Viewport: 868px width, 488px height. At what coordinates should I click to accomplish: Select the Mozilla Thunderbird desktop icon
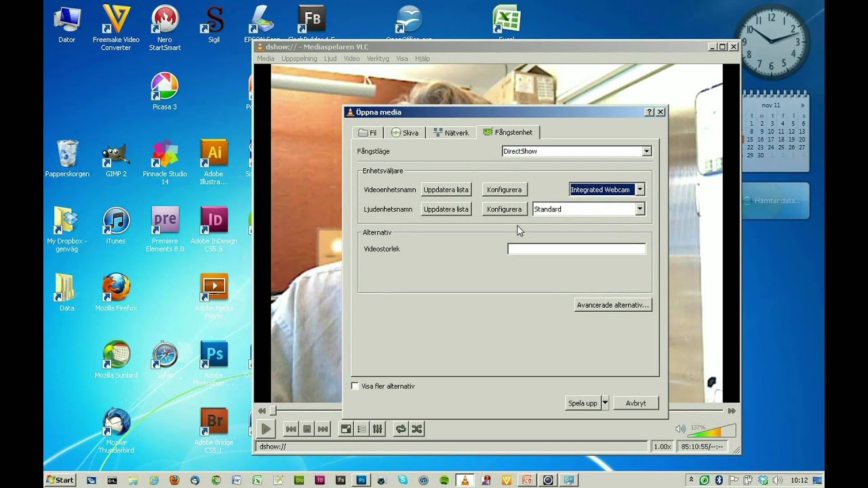pyautogui.click(x=116, y=430)
